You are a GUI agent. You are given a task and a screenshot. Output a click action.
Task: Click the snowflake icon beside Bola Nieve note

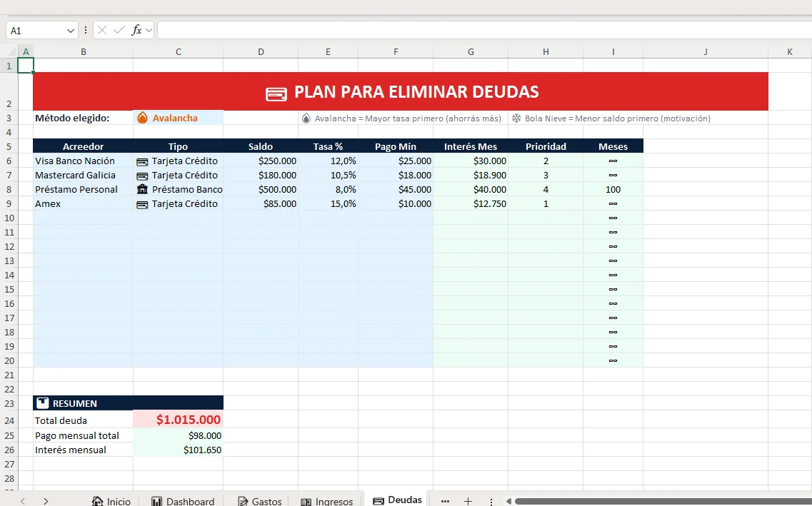pyautogui.click(x=515, y=118)
